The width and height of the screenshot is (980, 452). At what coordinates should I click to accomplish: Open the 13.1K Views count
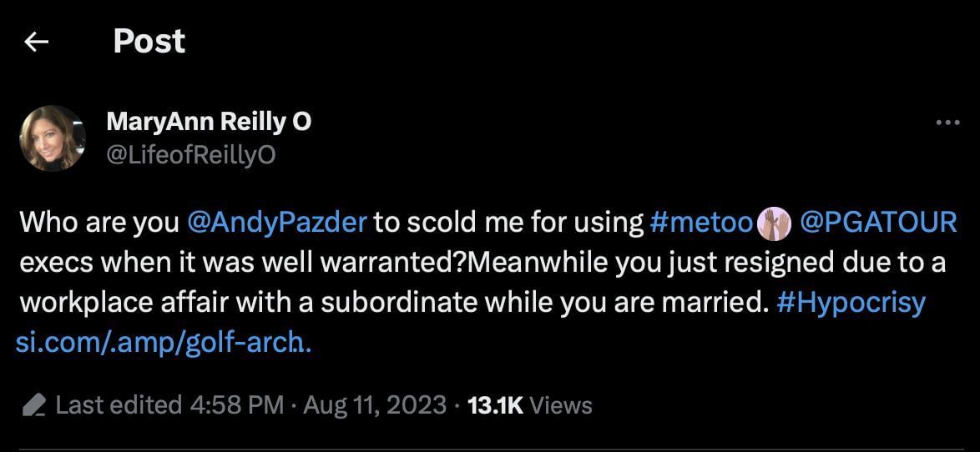(x=495, y=406)
